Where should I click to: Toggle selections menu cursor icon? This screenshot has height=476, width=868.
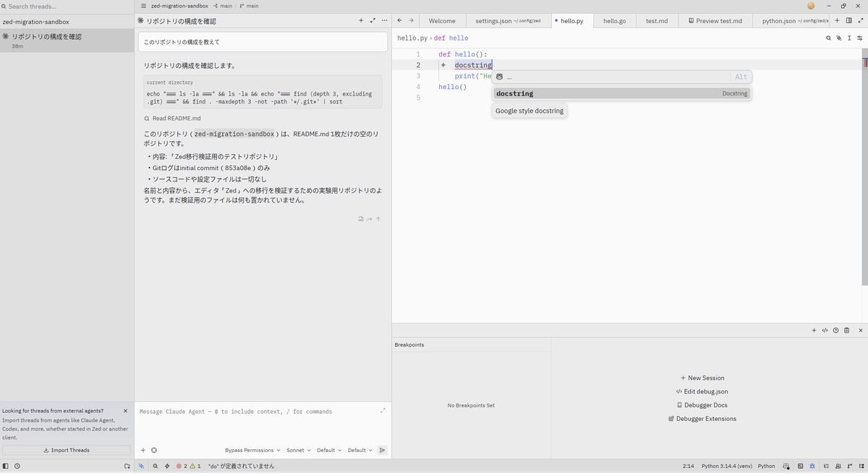[849, 38]
